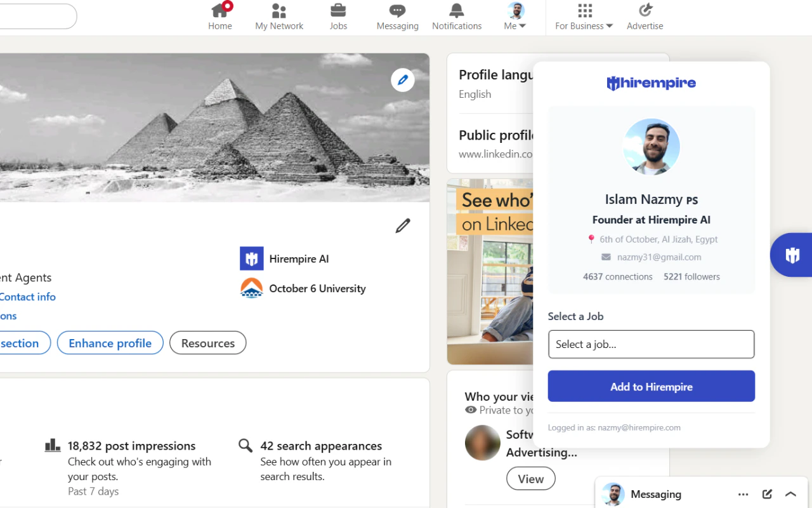The image size is (812, 508).
Task: View 42 search appearances
Action: (x=321, y=446)
